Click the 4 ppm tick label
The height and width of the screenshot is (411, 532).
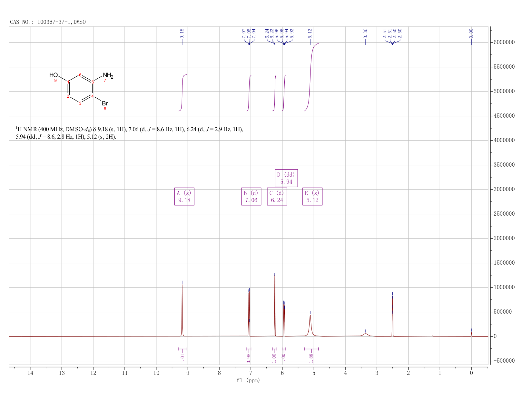345,373
